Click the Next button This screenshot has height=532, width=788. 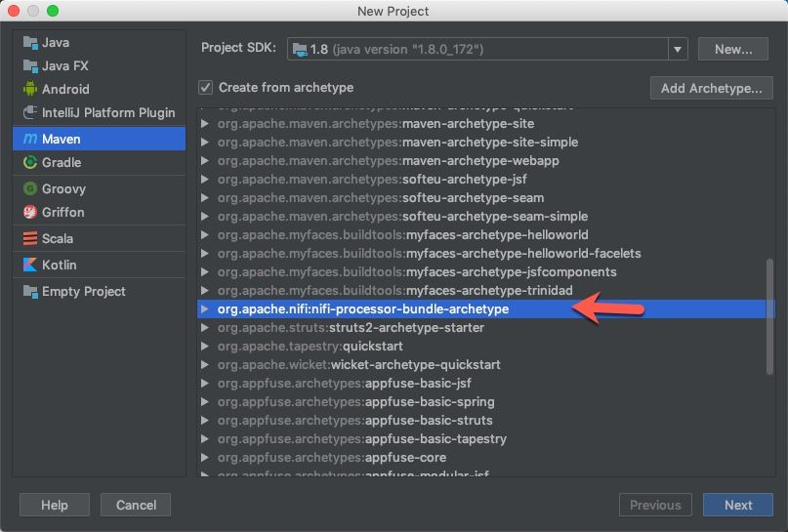click(738, 505)
